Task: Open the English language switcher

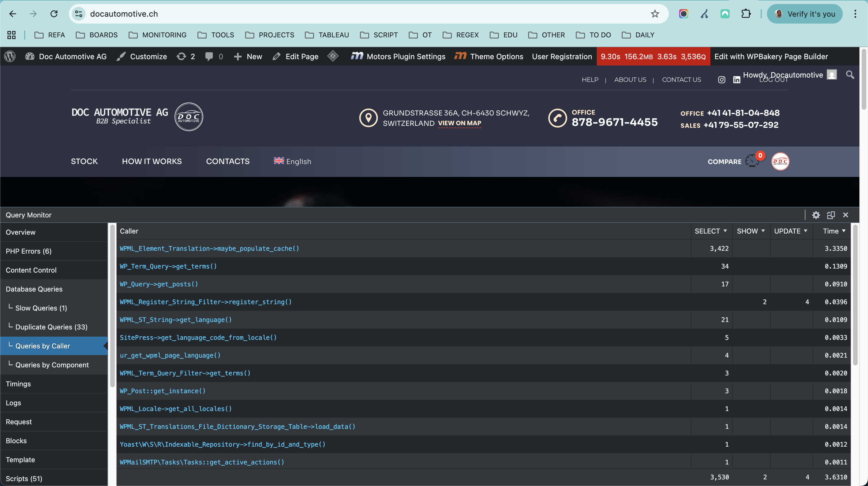Action: click(x=292, y=161)
